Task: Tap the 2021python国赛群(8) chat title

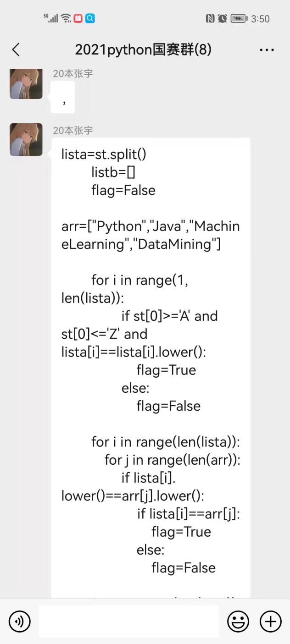Action: 143,50
